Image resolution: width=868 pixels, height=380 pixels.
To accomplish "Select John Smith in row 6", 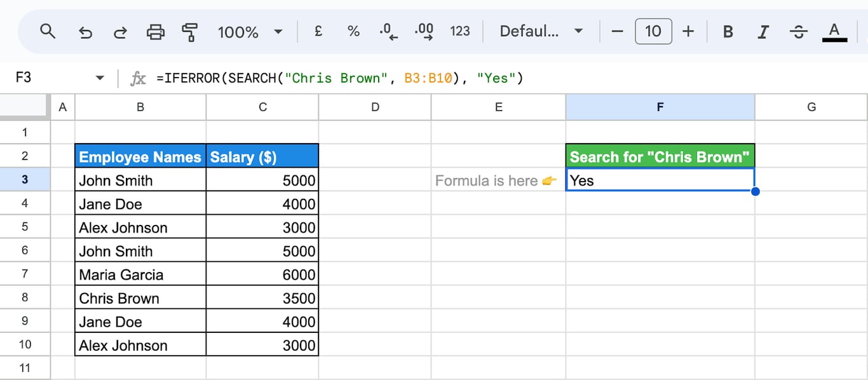I will point(140,251).
